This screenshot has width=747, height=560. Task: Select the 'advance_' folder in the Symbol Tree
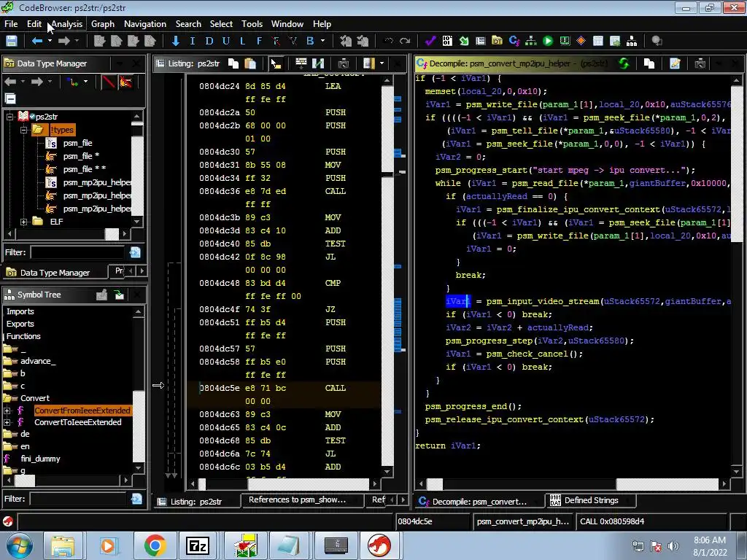[x=38, y=361]
